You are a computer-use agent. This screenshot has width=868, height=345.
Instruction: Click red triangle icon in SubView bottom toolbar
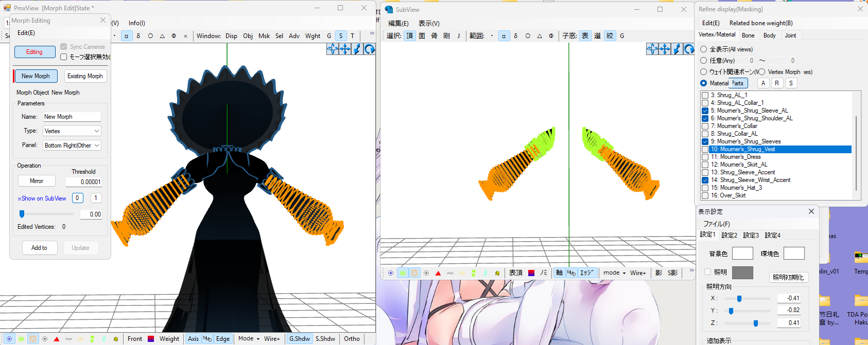[438, 273]
